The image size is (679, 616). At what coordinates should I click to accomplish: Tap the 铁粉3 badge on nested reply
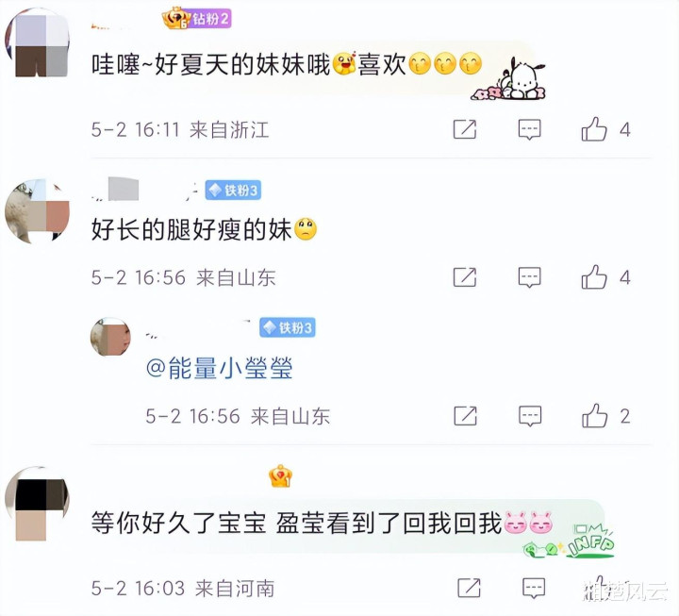point(288,327)
